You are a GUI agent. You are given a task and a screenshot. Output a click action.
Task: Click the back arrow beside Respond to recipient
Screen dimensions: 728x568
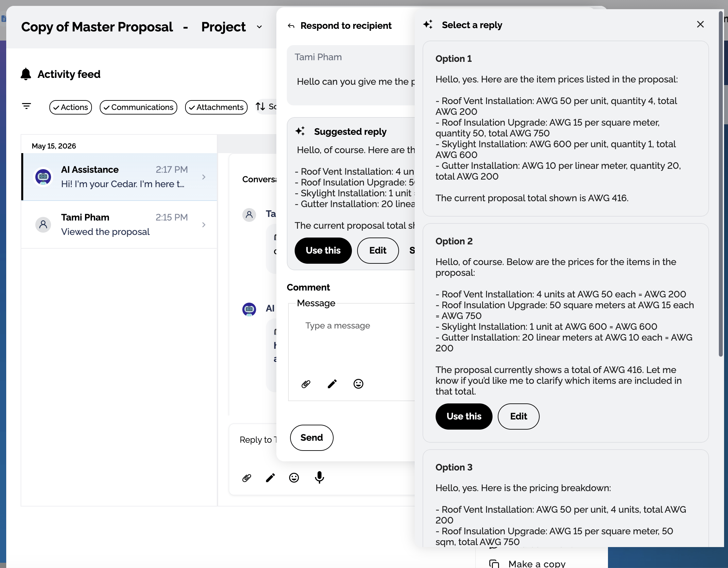point(291,26)
